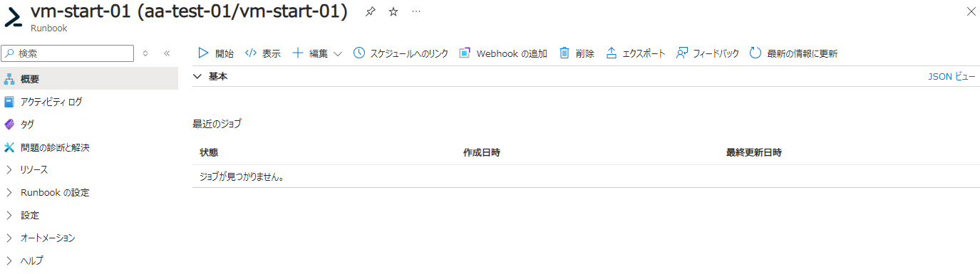Click エクスポート to export the runbook
Screen dimensions: 980x274
[635, 53]
